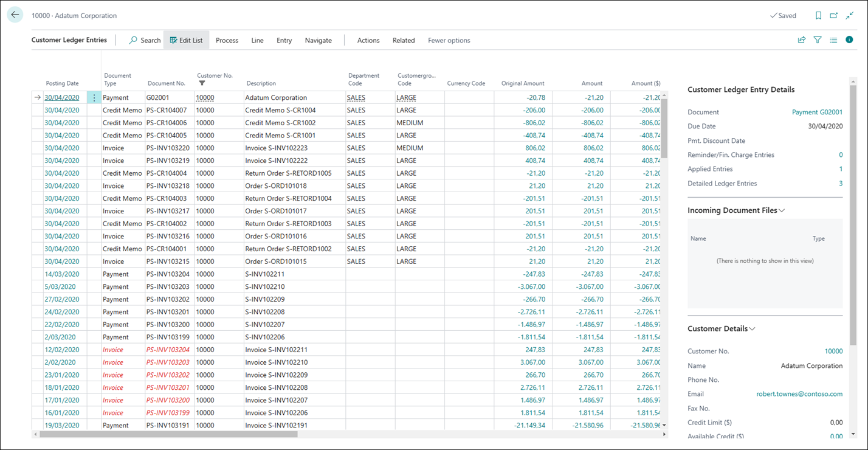Open the list layout options icon
Viewport: 868px width, 450px height.
click(x=833, y=39)
